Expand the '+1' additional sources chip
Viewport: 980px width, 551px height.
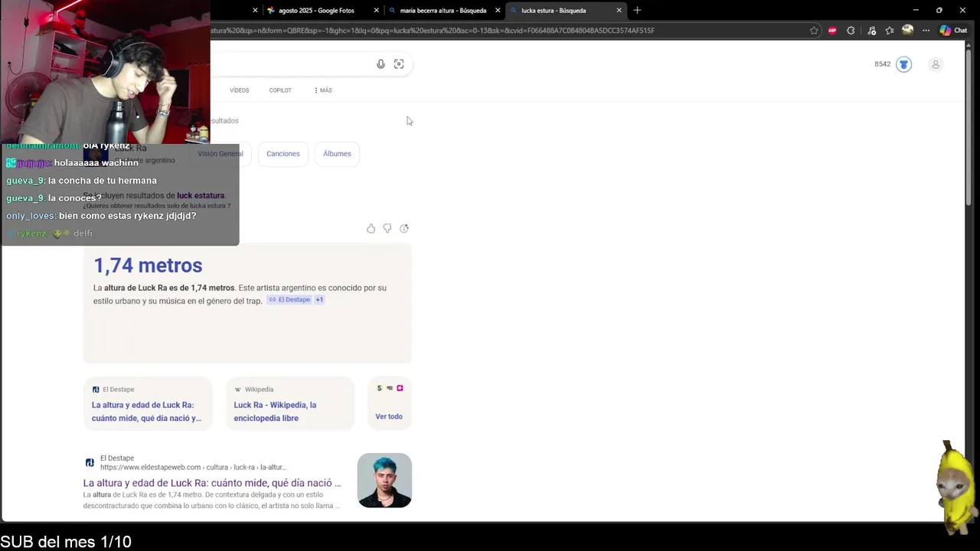point(319,300)
